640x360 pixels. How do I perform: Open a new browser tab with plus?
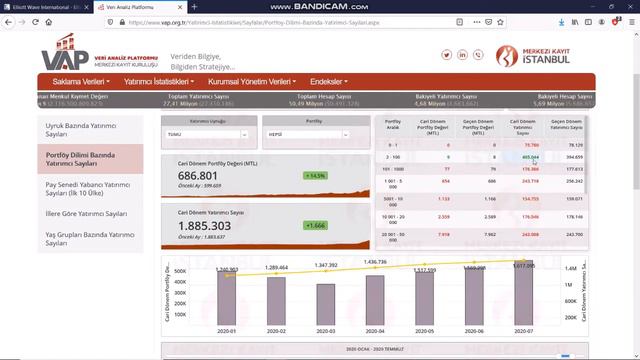click(x=194, y=7)
